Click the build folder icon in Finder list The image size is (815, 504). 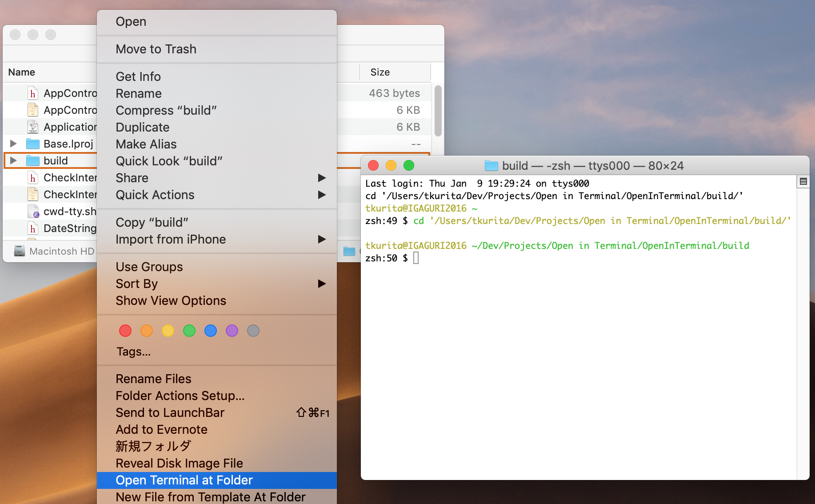(33, 160)
